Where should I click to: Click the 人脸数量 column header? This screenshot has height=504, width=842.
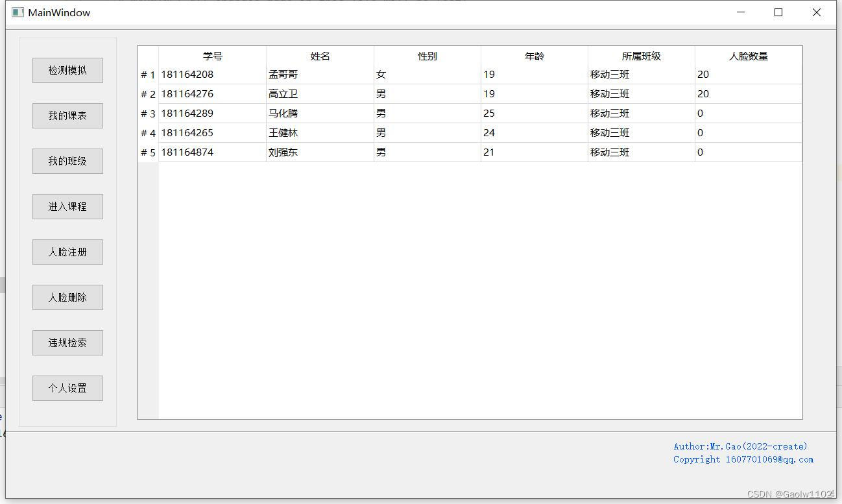coord(749,56)
